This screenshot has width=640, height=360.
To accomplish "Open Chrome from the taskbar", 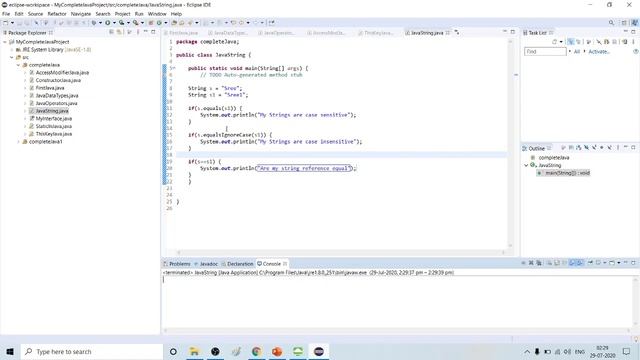I will [256, 351].
